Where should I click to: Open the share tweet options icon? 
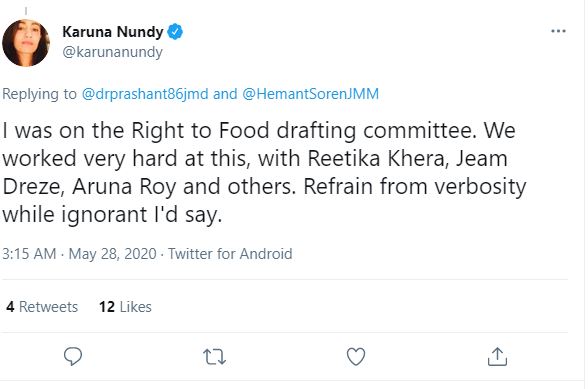click(497, 356)
